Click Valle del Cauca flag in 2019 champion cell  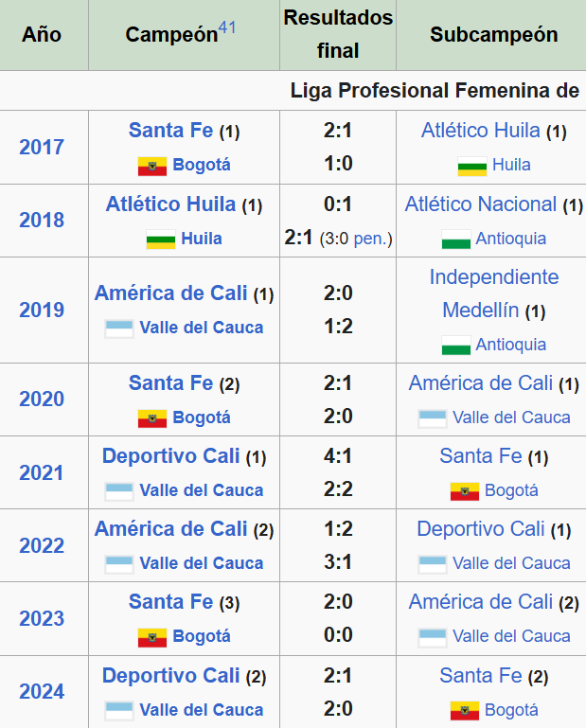(119, 328)
